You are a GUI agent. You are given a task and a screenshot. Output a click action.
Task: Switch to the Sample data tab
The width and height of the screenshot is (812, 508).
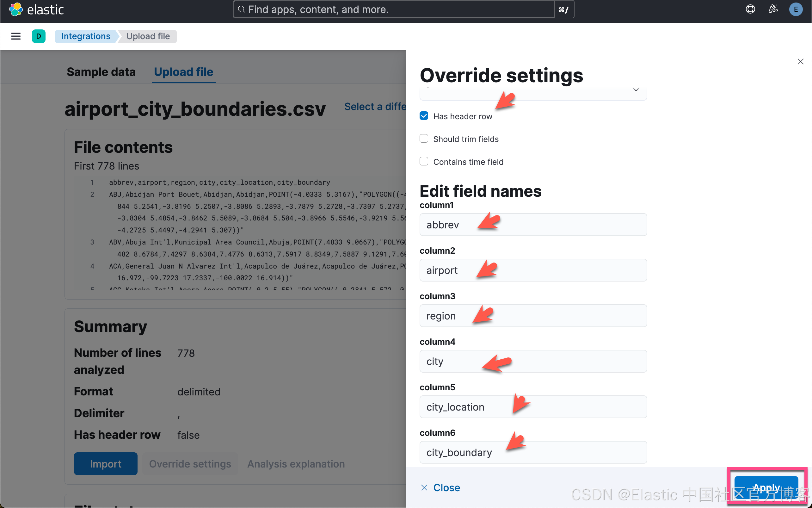click(101, 71)
